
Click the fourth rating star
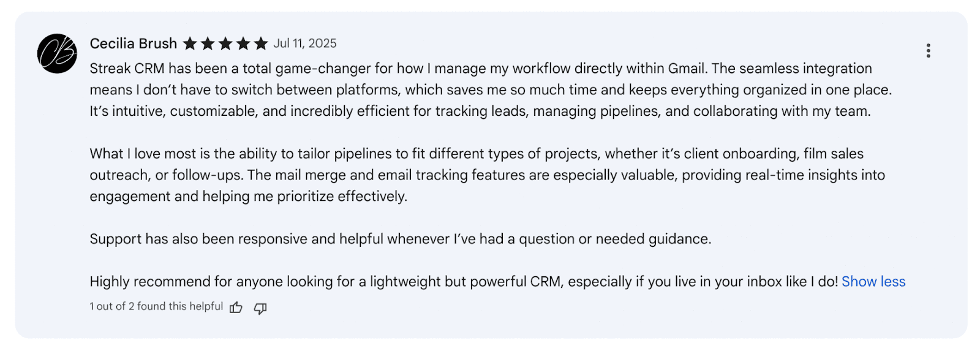243,43
